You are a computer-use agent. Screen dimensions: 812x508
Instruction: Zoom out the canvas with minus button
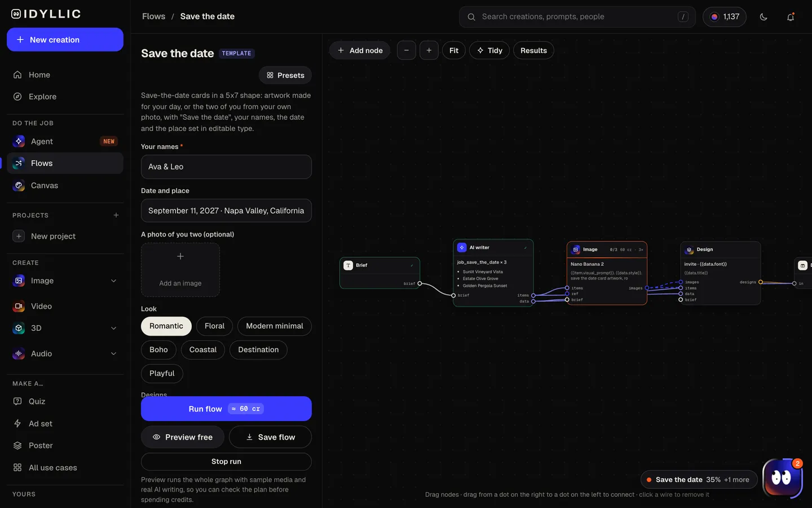click(407, 50)
